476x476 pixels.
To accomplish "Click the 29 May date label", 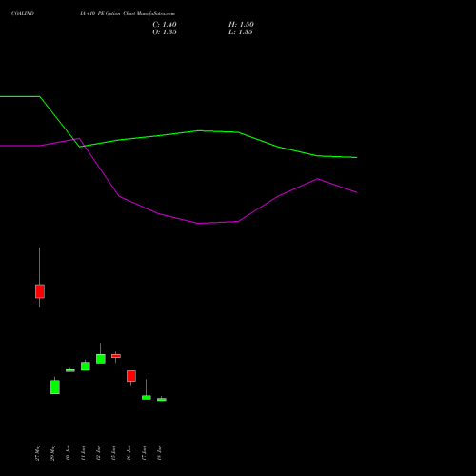I will tap(52, 453).
